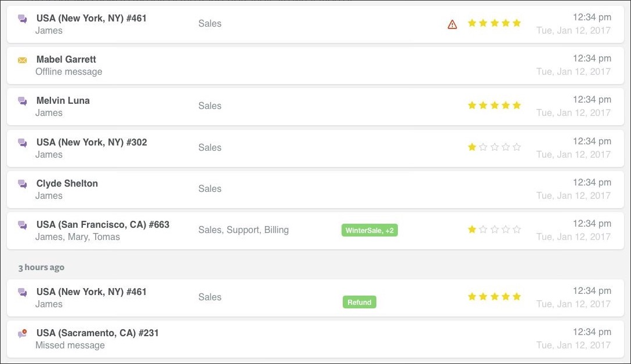
Task: Click the fifth star of Melvin Luna's rating
Action: tap(517, 105)
